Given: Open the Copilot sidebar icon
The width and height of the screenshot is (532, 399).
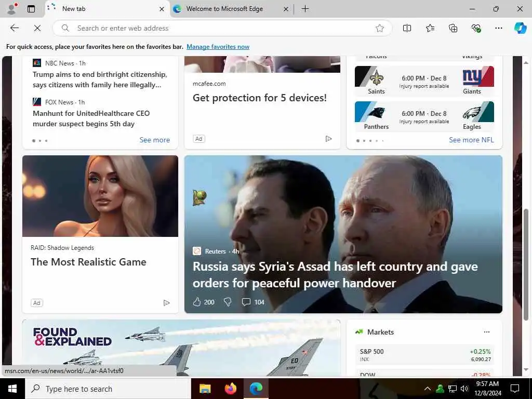Looking at the screenshot, I should tap(520, 28).
